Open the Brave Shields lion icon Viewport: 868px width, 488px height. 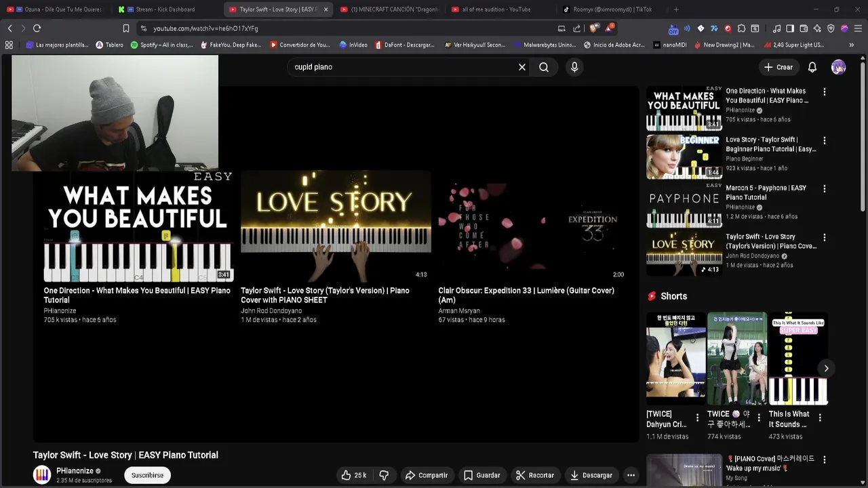593,28
